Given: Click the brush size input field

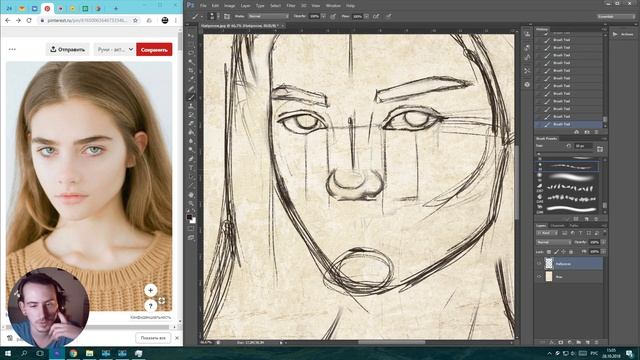Looking at the screenshot, I should coord(583,146).
